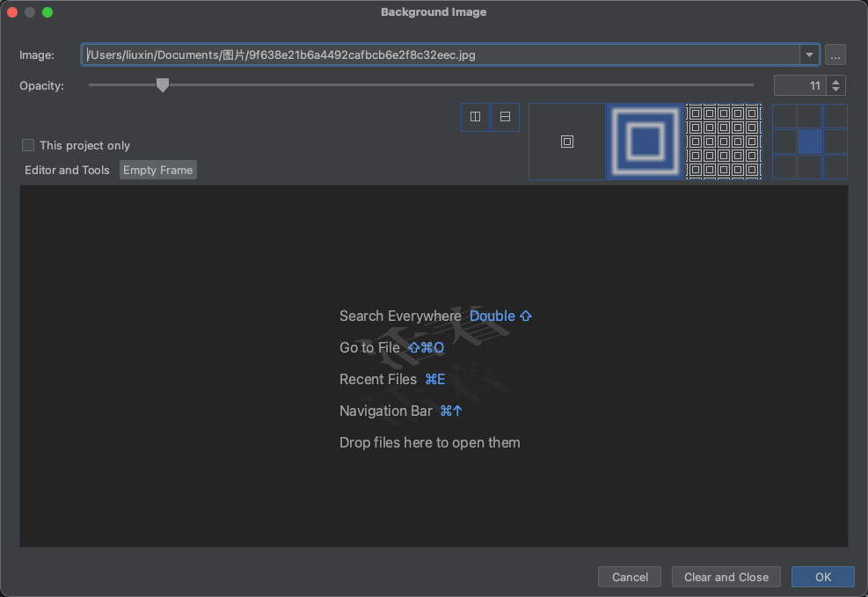Select the bottom-right cell in the anchor grid
This screenshot has height=597, width=868.
tap(834, 167)
